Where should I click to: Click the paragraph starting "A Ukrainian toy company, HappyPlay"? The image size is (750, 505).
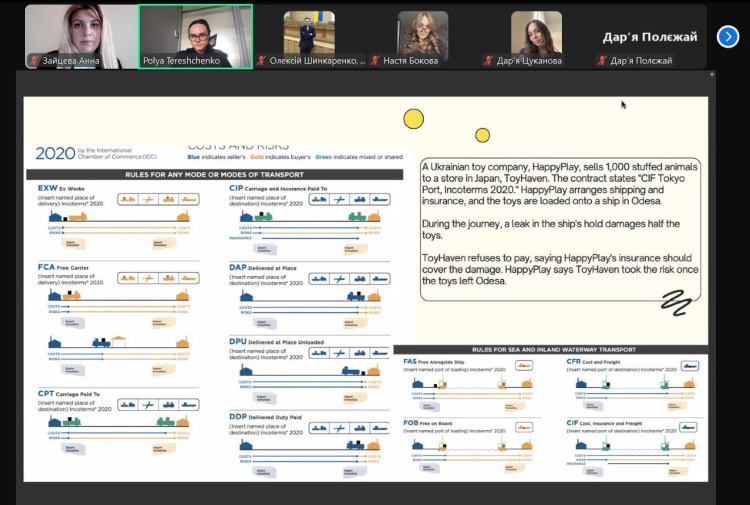[560, 184]
